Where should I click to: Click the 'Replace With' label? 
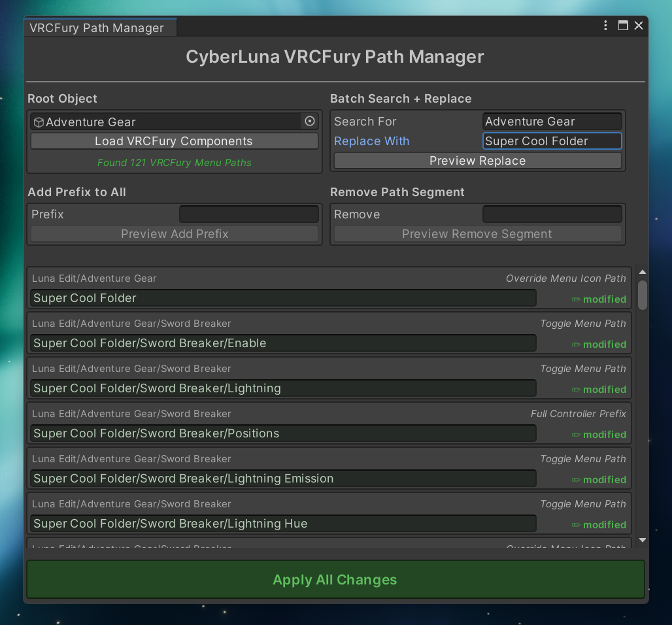click(x=371, y=141)
